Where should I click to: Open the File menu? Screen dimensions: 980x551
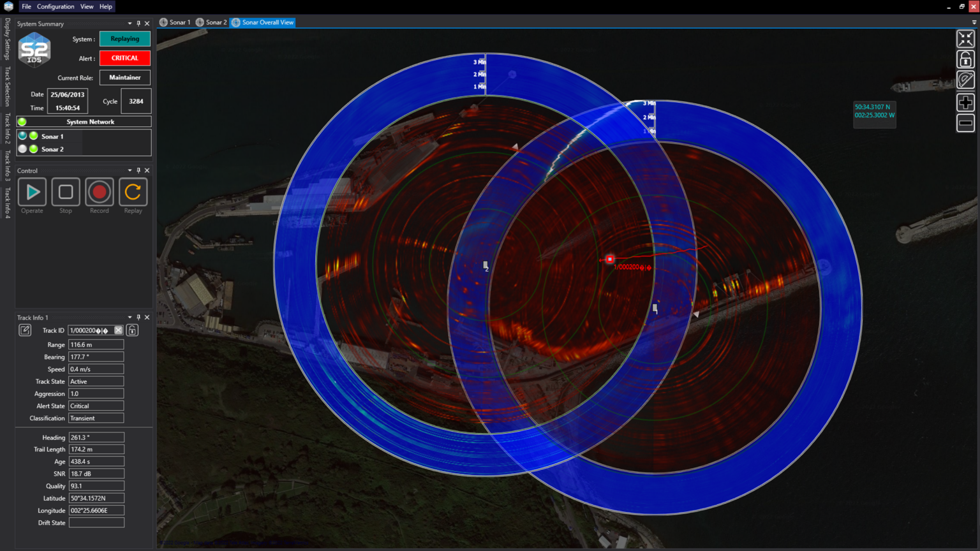[x=26, y=6]
